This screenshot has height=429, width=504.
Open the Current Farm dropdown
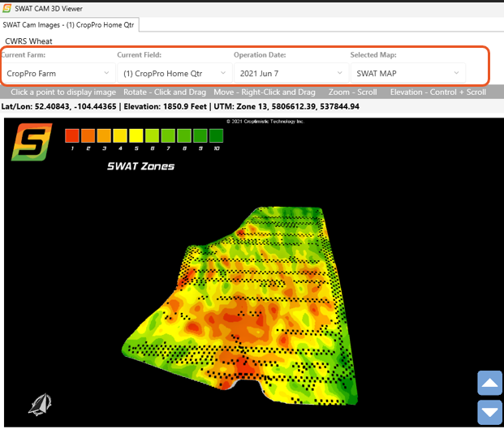58,74
